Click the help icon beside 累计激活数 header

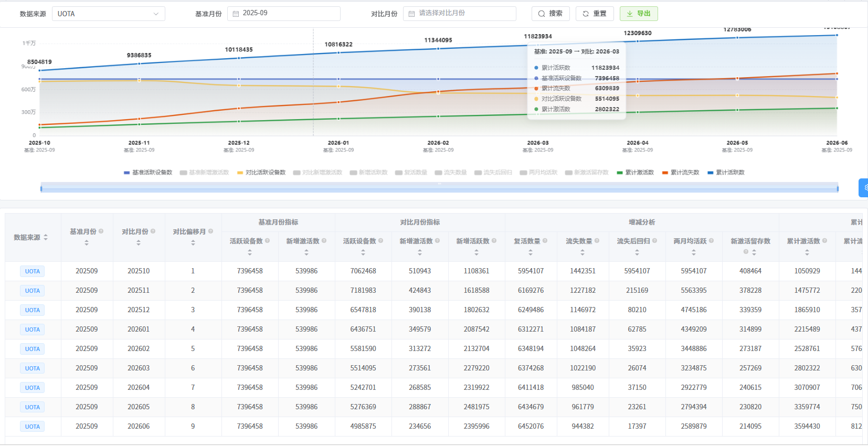(824, 241)
